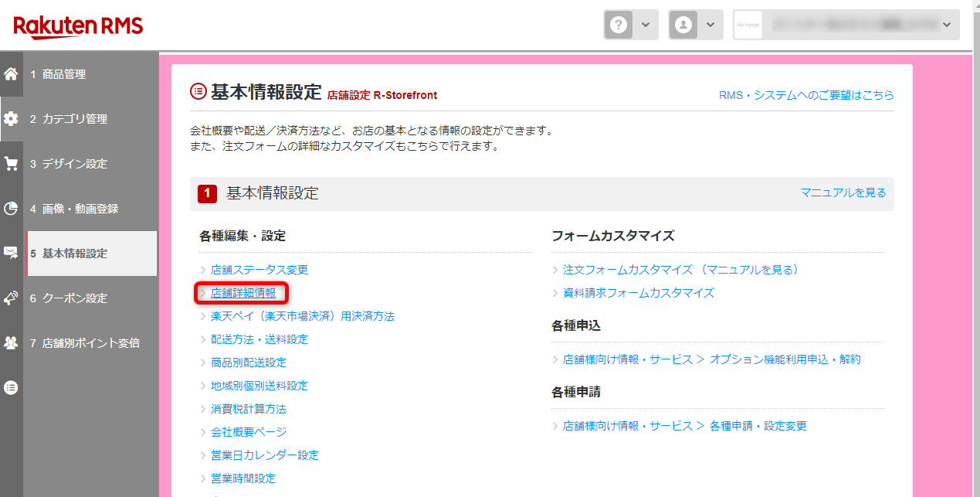The width and height of the screenshot is (980, 497).
Task: Click RMS・システムへのご要望はこちら link
Action: pos(806,95)
